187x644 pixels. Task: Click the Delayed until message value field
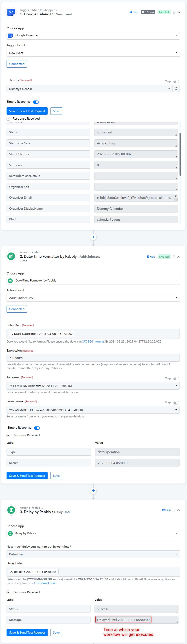pos(137,620)
